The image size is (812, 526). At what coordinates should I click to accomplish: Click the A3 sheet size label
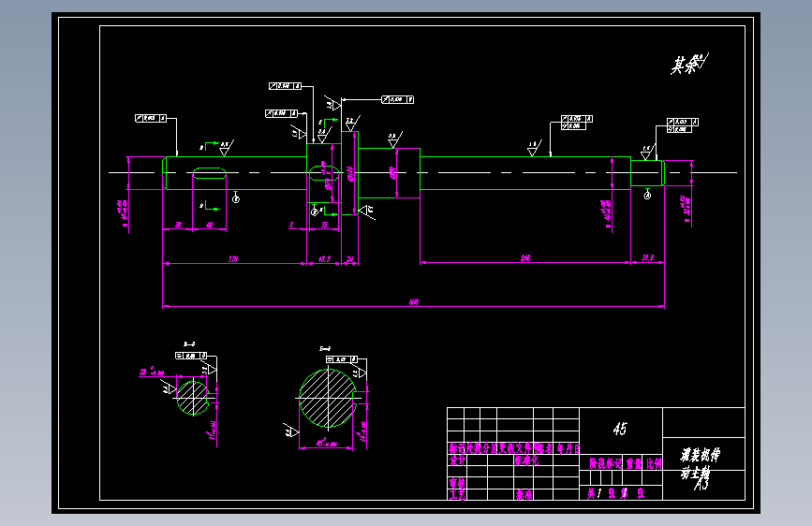click(x=701, y=485)
